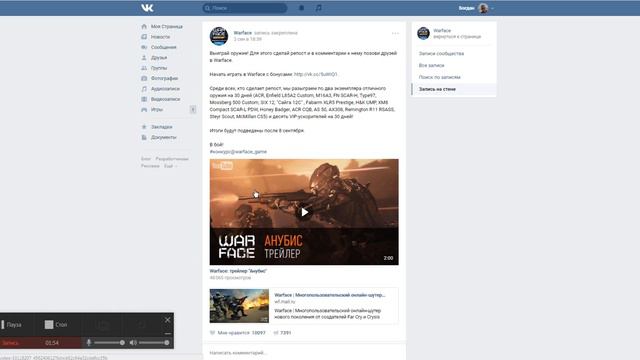Go to Моя Страница in the sidebar
This screenshot has width=640, height=360.
coord(168,27)
